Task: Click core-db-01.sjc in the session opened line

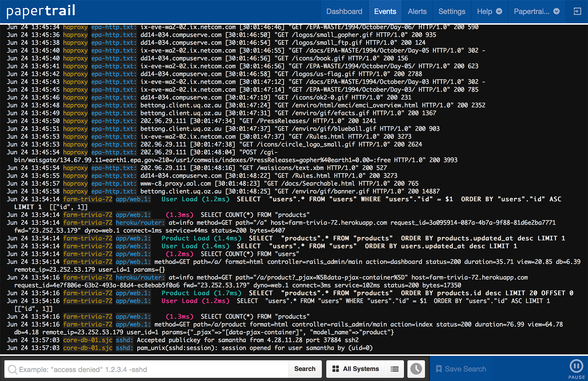Action: (87, 348)
